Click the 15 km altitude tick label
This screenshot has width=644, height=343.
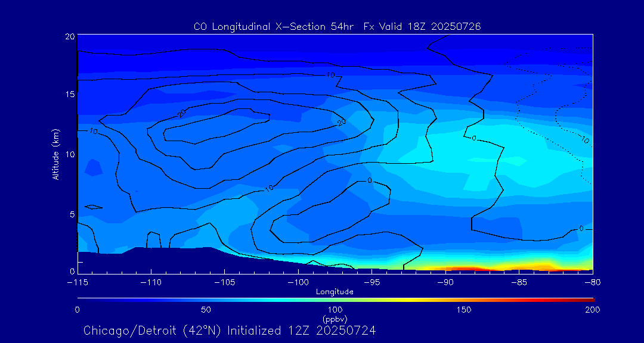(69, 95)
